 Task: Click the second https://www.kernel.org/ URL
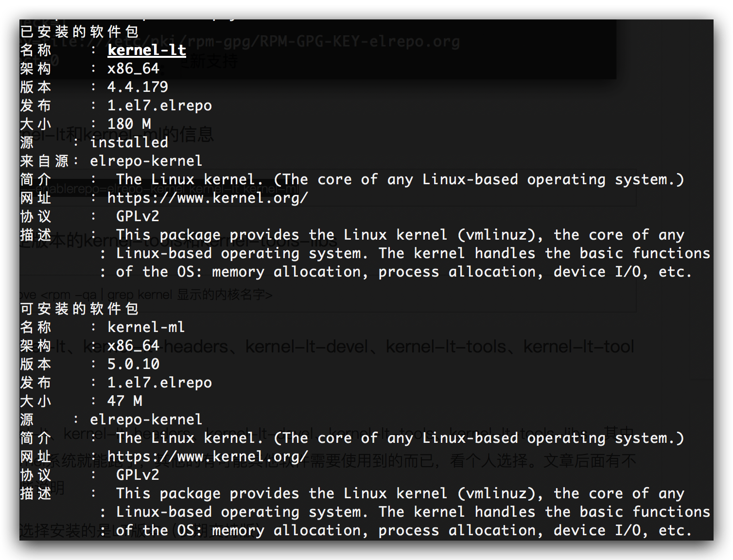pyautogui.click(x=208, y=456)
